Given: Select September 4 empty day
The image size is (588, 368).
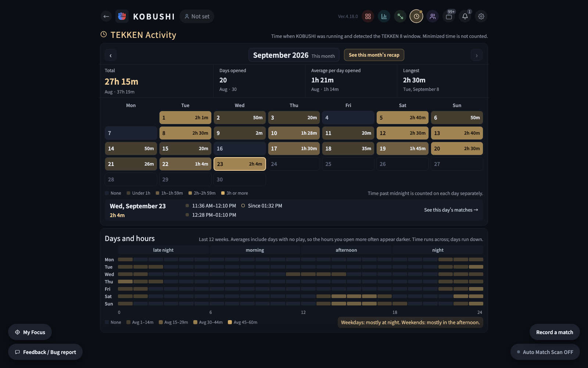Looking at the screenshot, I should 348,117.
